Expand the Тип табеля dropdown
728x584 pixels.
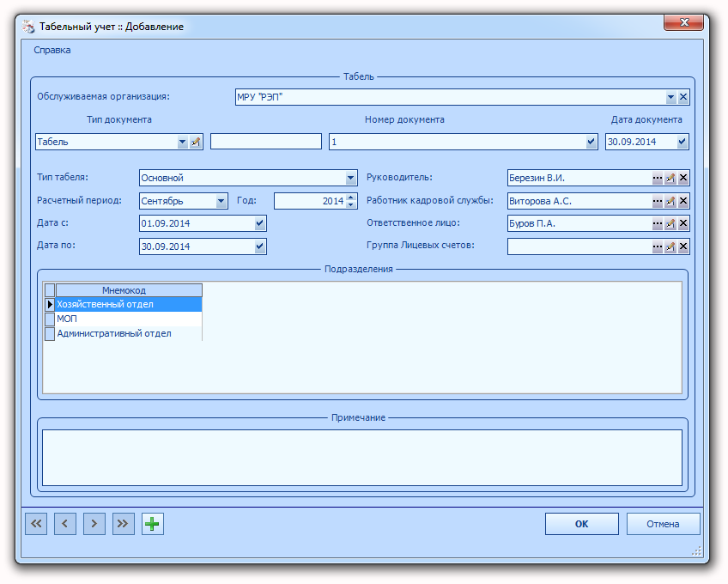[350, 178]
